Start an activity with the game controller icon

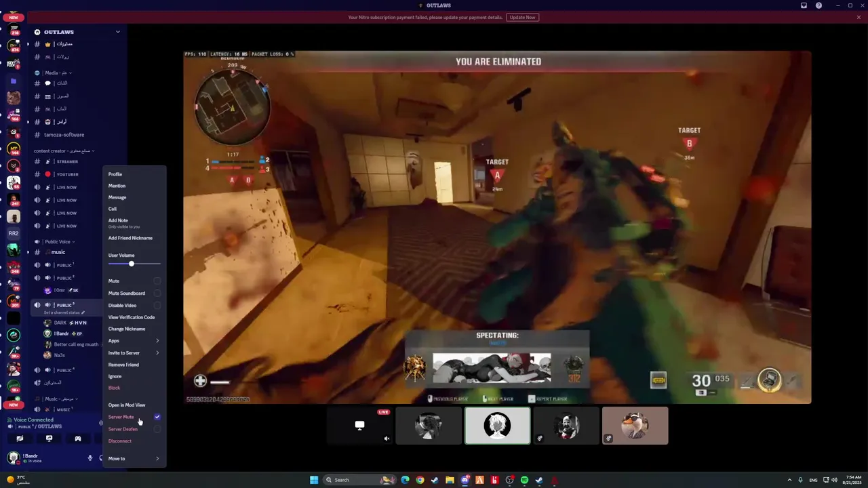coord(78,439)
